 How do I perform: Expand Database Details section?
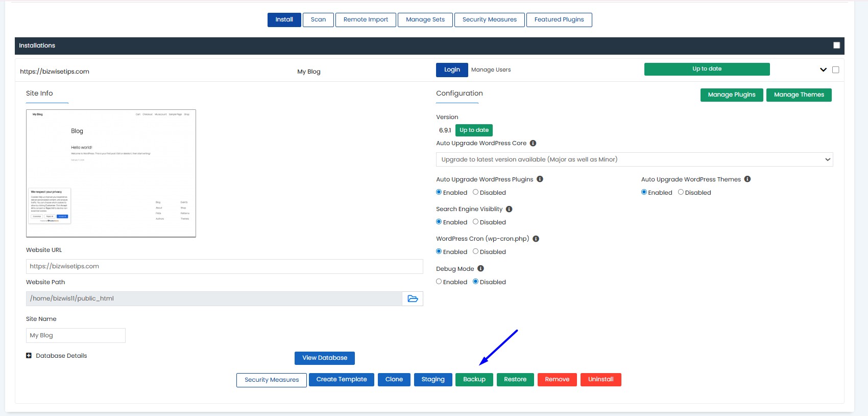(x=61, y=356)
